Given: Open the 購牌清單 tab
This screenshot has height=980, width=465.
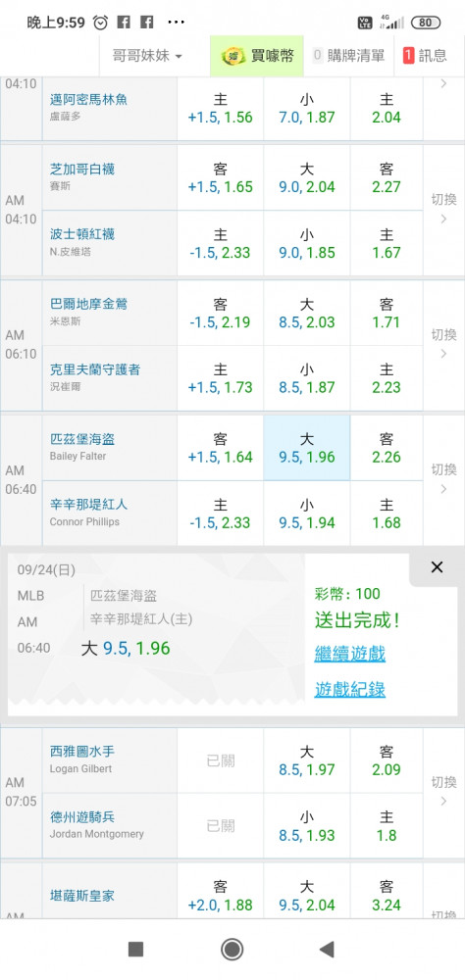Looking at the screenshot, I should [348, 56].
